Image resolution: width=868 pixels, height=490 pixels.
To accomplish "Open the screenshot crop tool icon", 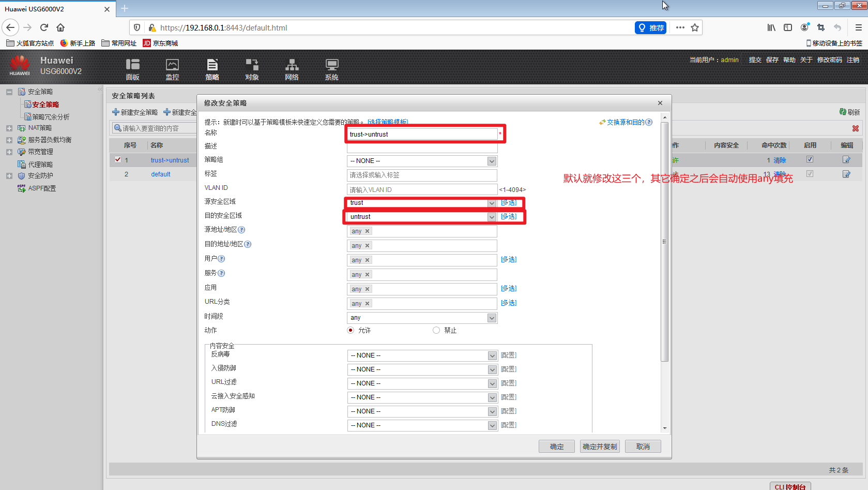I will click(821, 27).
